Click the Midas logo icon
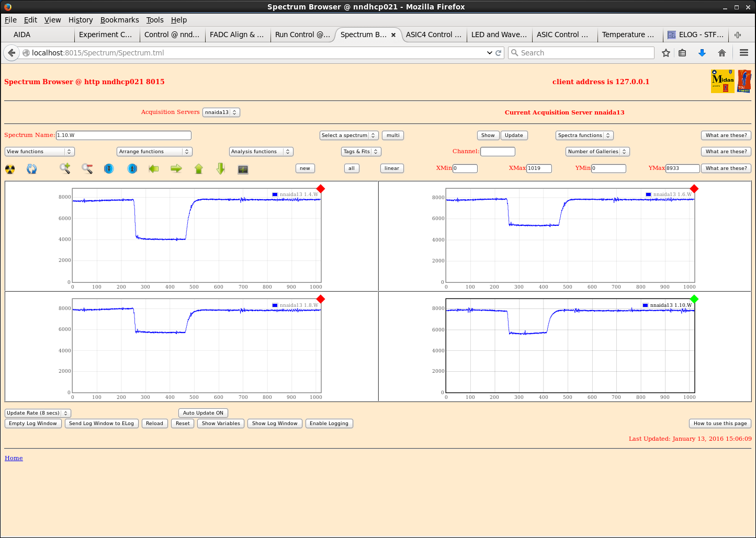The height and width of the screenshot is (538, 756). point(723,82)
